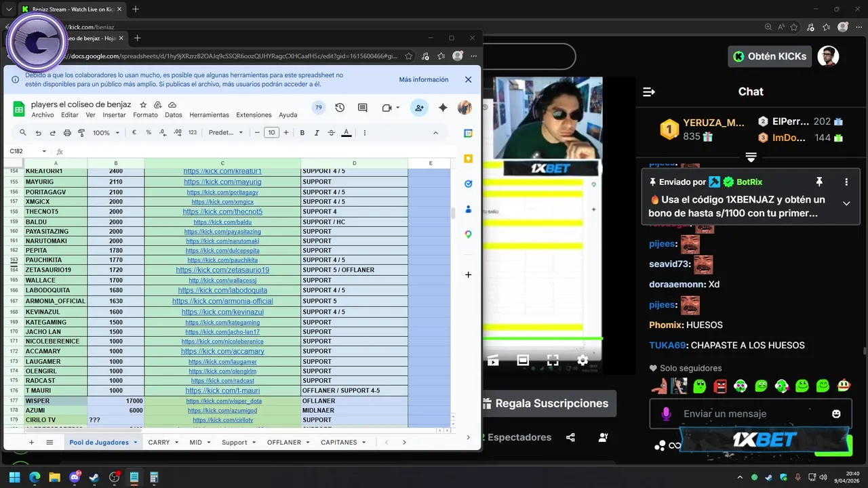868x488 pixels.
Task: Redo the action in Sheets toolbar
Action: (52, 133)
